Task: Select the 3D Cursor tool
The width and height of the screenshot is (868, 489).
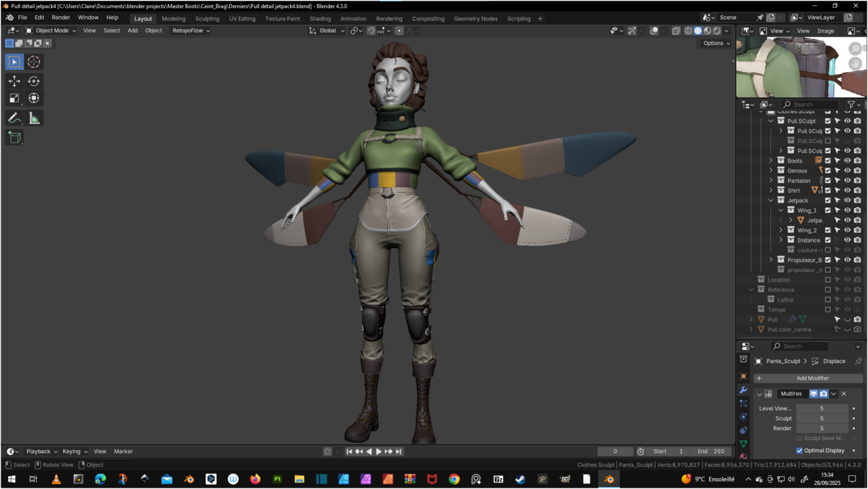Action: pos(34,62)
